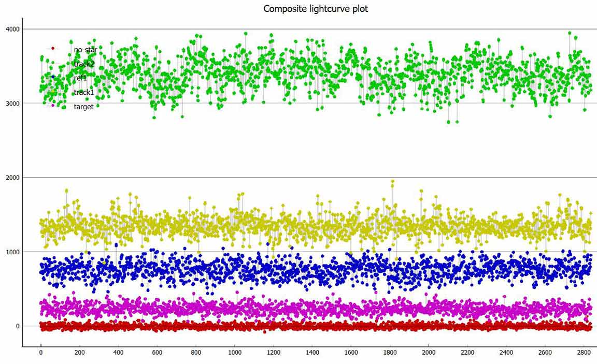Click the highest yellow point near x=1800
Viewport: 597px width, 364px height.
coord(392,182)
